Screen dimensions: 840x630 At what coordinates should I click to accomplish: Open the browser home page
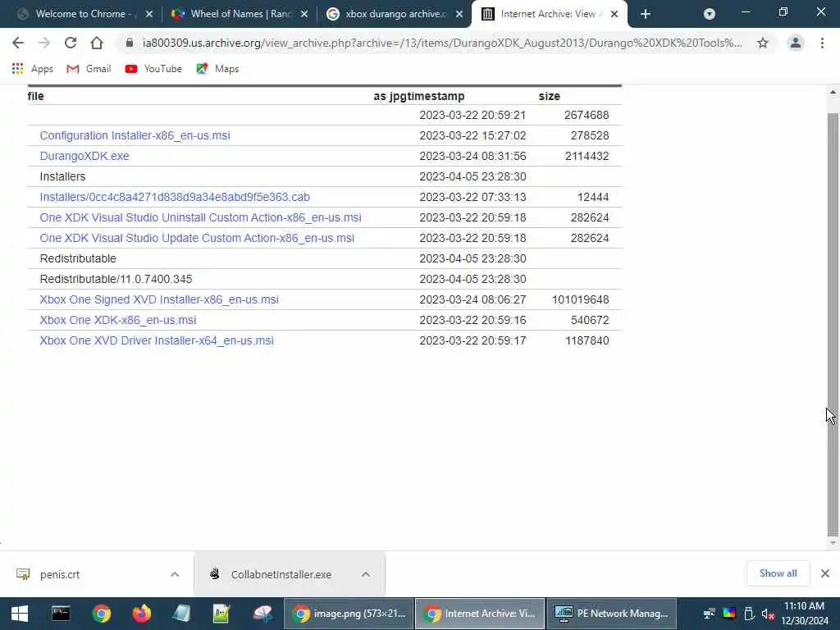tap(97, 43)
